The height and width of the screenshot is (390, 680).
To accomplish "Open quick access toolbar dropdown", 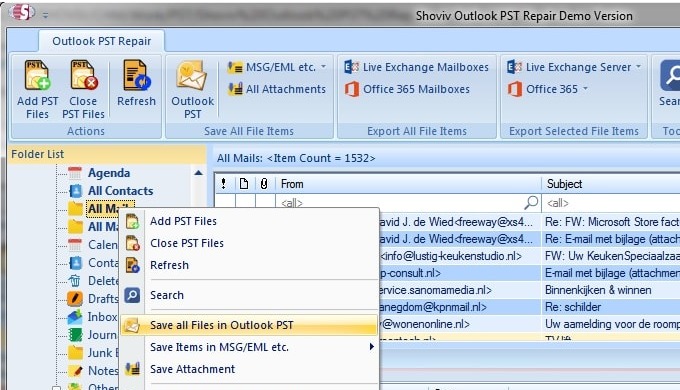I will pyautogui.click(x=46, y=15).
